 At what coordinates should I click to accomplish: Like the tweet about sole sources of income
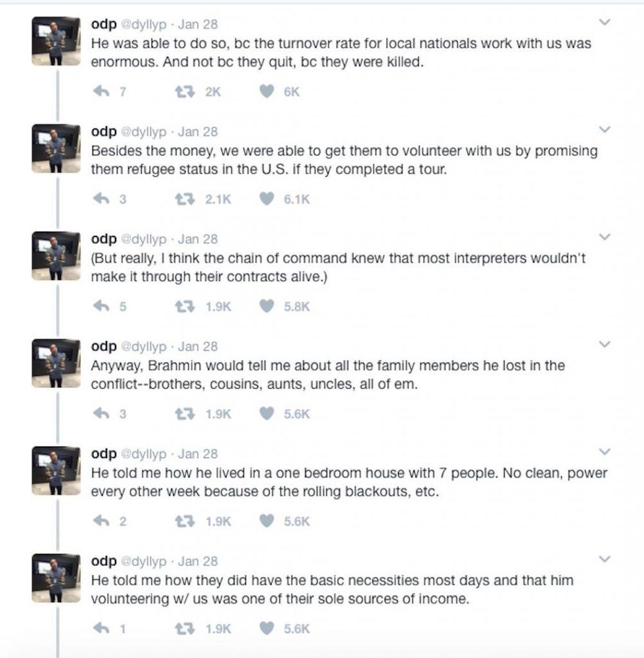(x=266, y=628)
